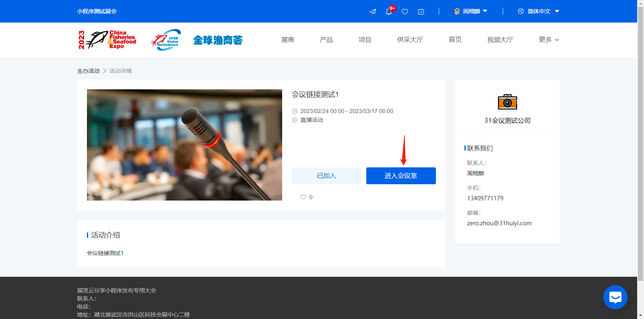Click the 已加入 button

click(x=326, y=176)
